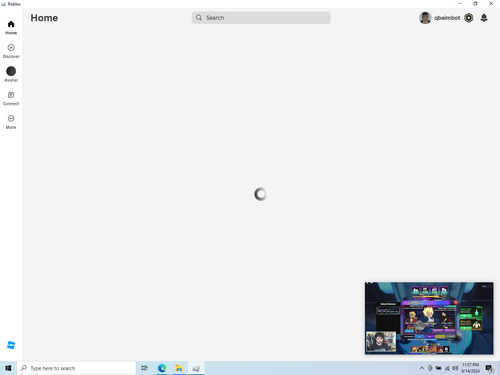Image resolution: width=500 pixels, height=375 pixels.
Task: Close the Roblox window
Action: click(x=491, y=4)
